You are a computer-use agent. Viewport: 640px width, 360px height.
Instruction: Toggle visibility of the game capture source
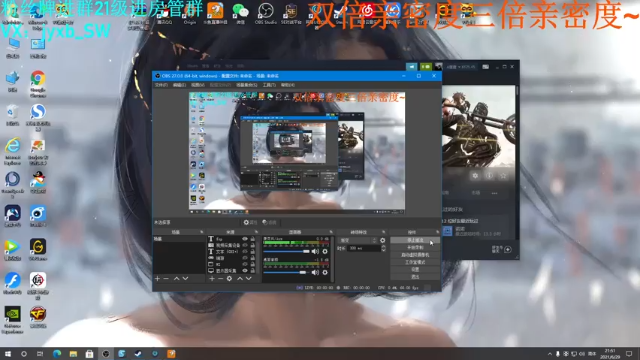point(245,258)
